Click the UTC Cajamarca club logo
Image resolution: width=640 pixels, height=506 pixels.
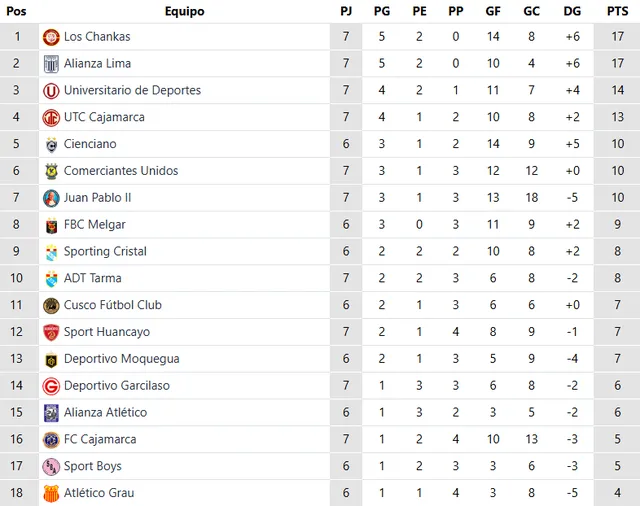(x=51, y=118)
